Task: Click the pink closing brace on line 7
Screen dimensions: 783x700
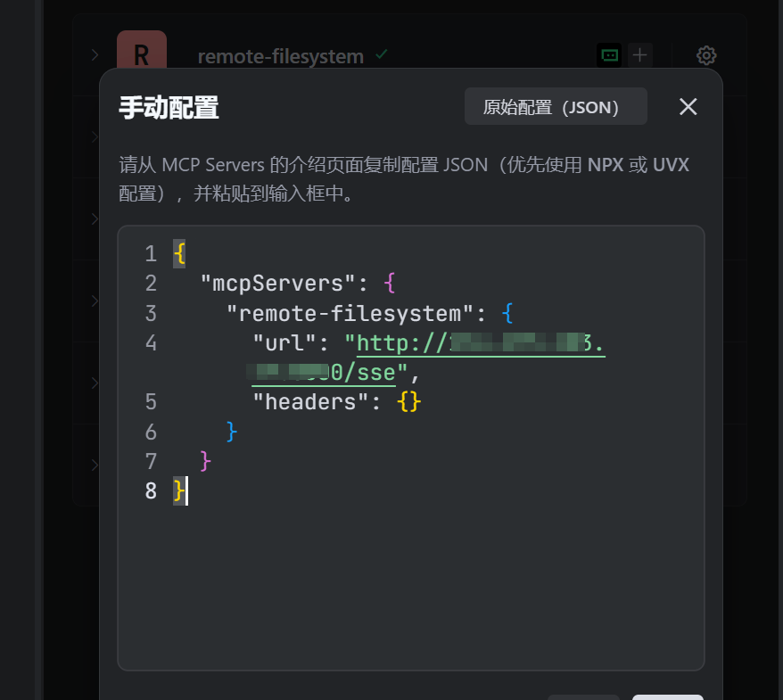Action: (x=205, y=461)
